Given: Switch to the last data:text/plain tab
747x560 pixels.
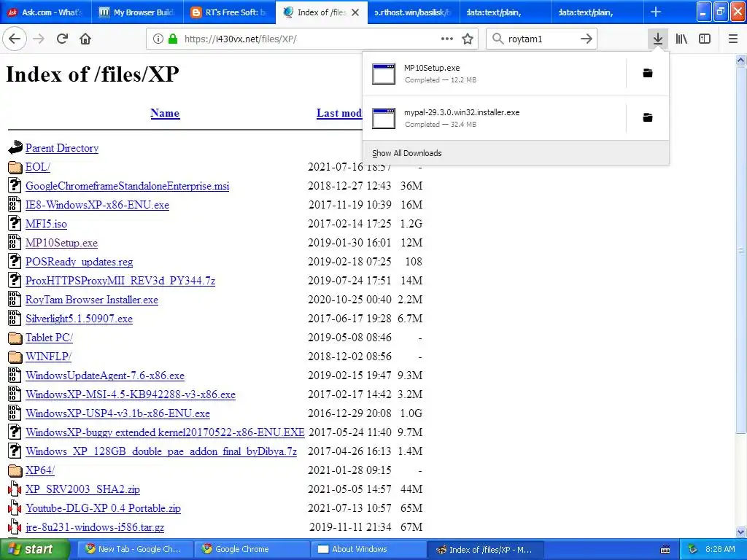Looking at the screenshot, I should [597, 12].
